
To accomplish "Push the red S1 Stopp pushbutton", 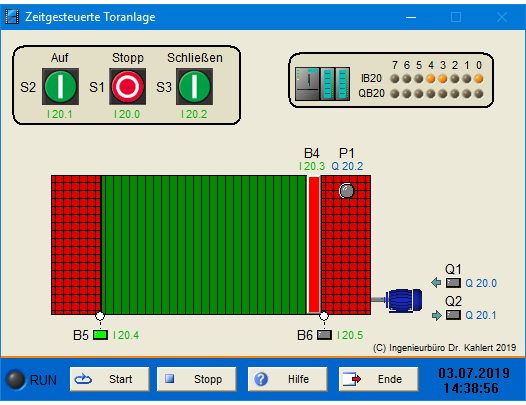I will coord(127,87).
